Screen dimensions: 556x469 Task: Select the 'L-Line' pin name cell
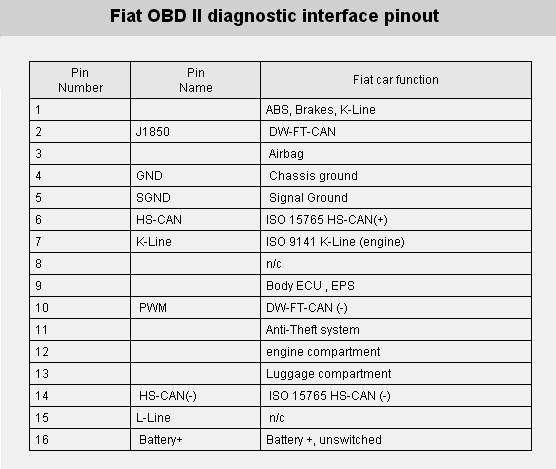(195, 418)
